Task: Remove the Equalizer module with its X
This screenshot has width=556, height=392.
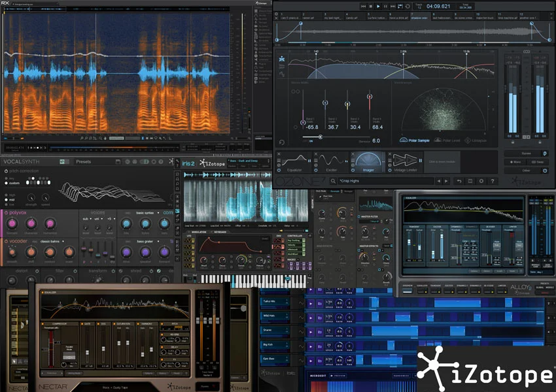Action: pos(279,154)
